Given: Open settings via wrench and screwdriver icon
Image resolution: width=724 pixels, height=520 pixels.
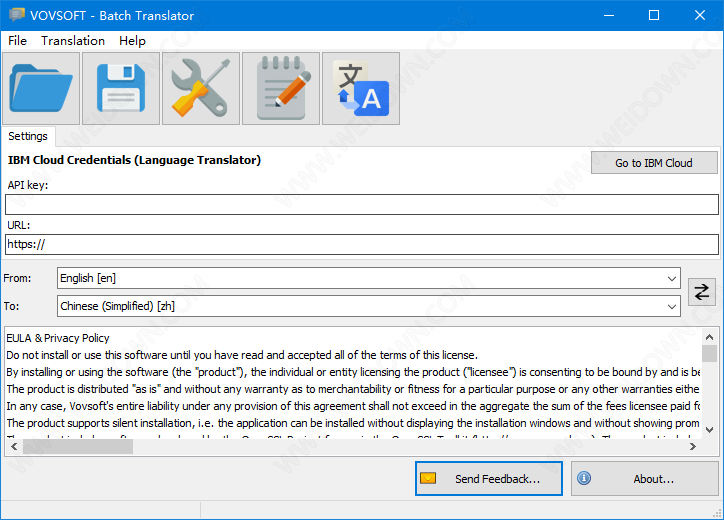Looking at the screenshot, I should point(201,88).
